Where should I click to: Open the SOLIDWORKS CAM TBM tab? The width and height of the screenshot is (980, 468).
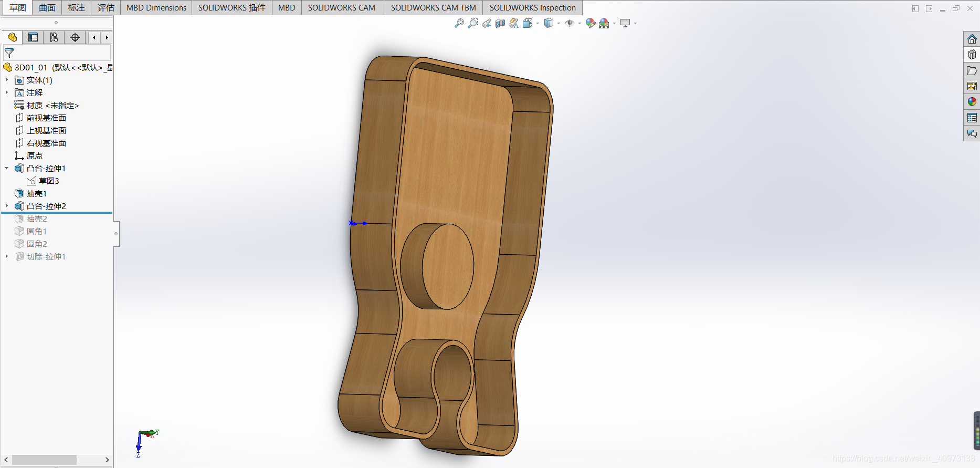pyautogui.click(x=434, y=7)
